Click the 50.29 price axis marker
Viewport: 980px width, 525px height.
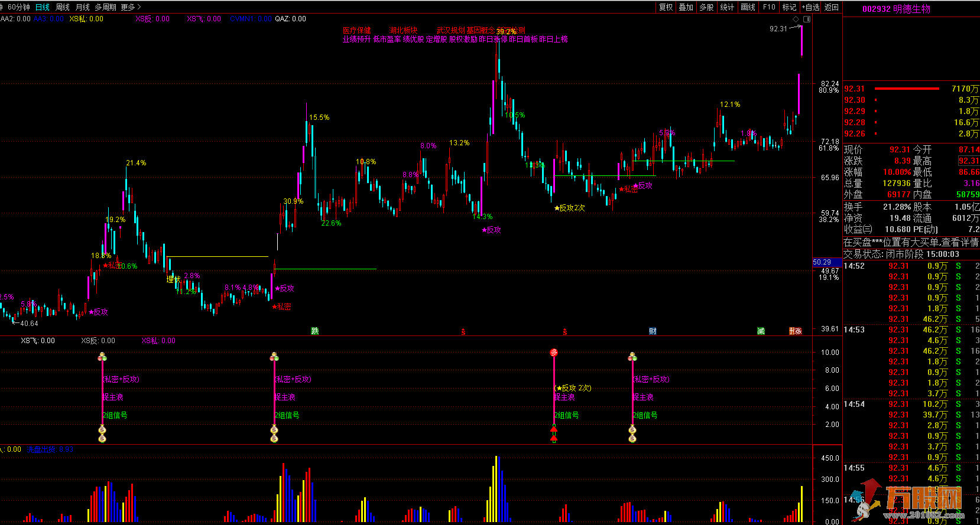tap(827, 262)
